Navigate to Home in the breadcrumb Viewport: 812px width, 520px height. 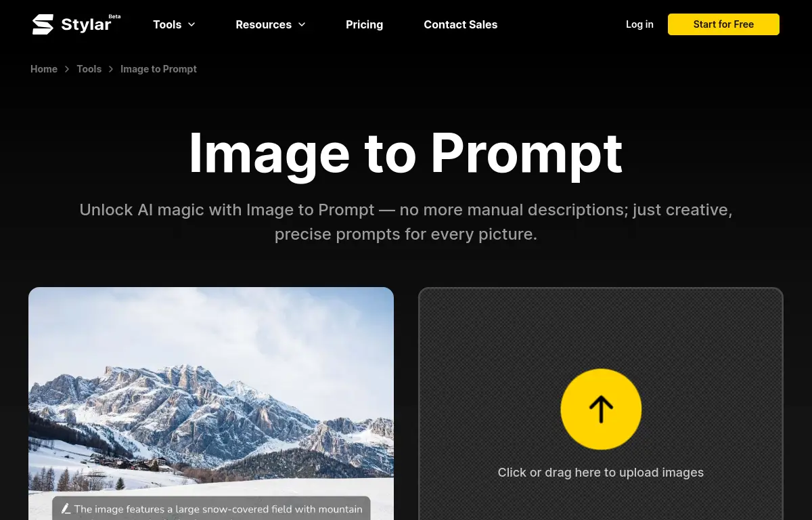coord(44,69)
